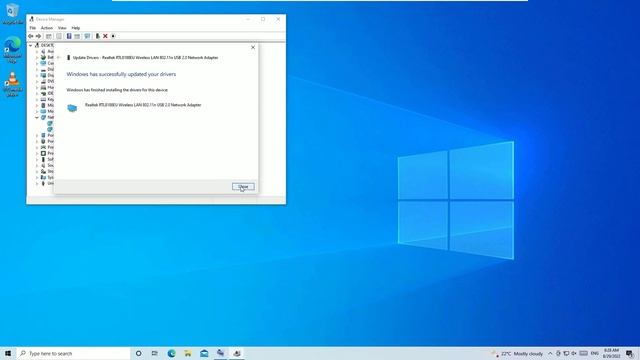Open Microsoft Edge desktop shortcut
This screenshot has width=640, height=360.
(x=13, y=49)
